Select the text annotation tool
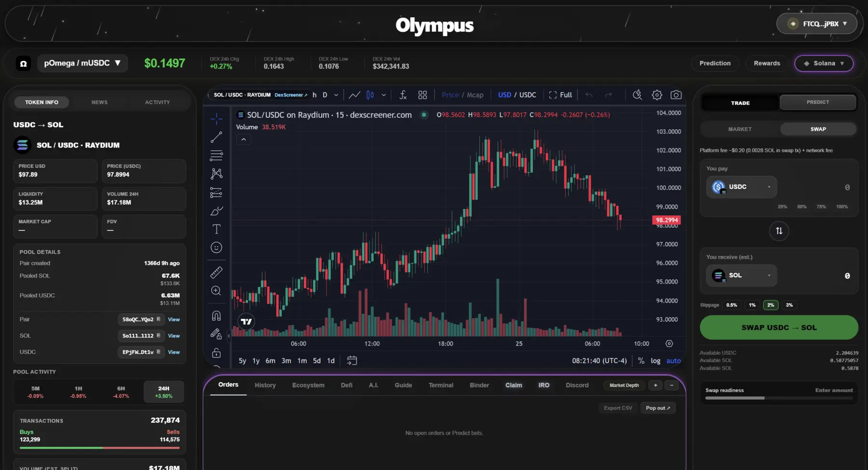The height and width of the screenshot is (470, 868). click(216, 229)
